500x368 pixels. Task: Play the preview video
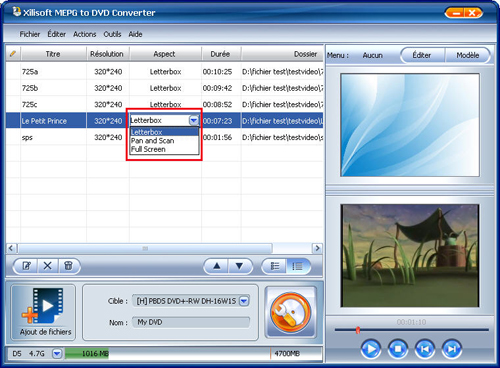370,349
